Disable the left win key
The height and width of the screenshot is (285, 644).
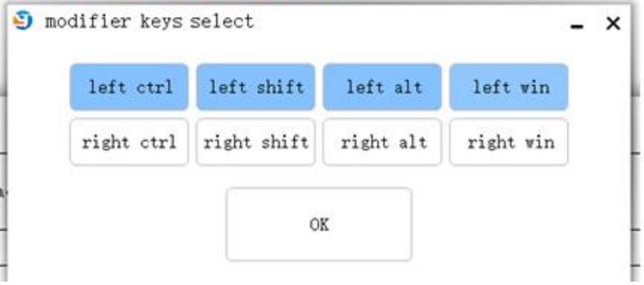509,87
